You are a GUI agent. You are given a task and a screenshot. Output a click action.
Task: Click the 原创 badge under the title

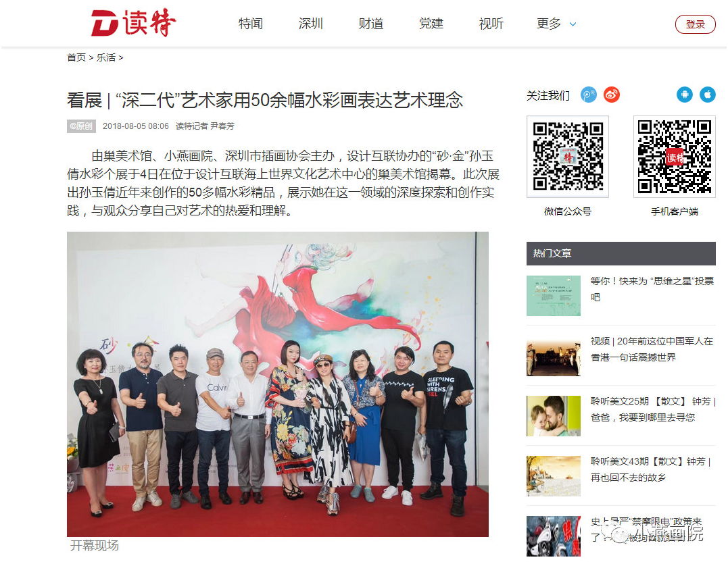tap(81, 126)
